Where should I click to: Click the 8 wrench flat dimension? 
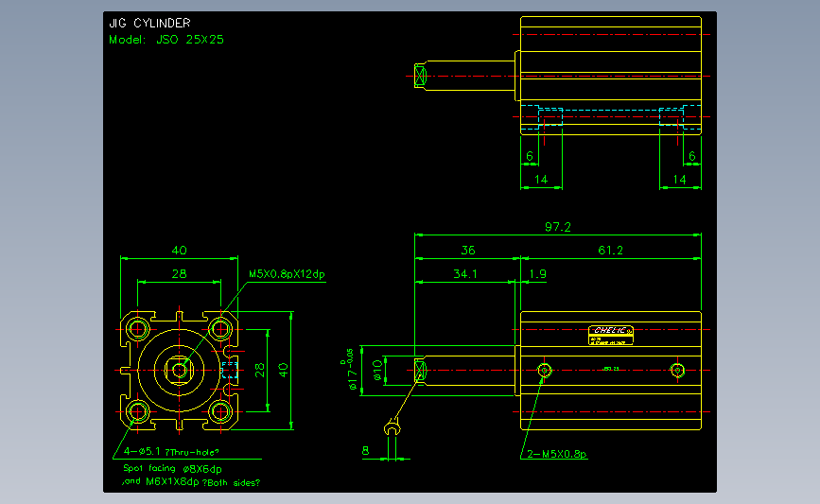365,451
